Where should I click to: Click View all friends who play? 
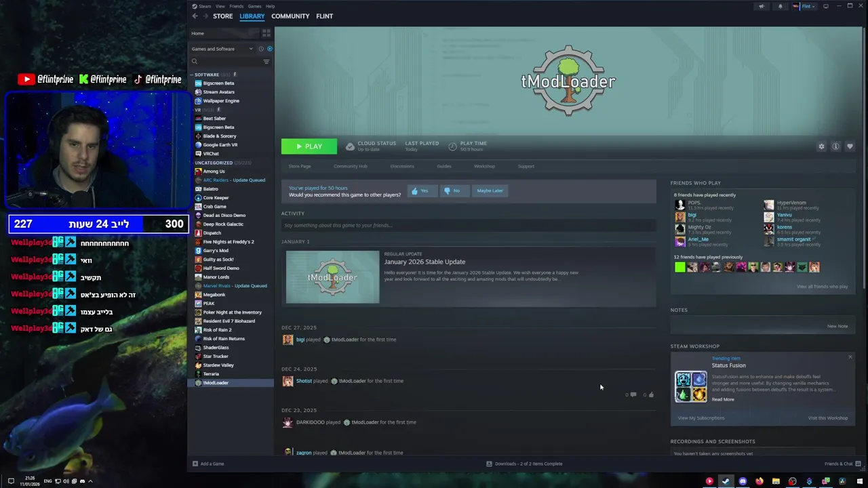tap(822, 287)
